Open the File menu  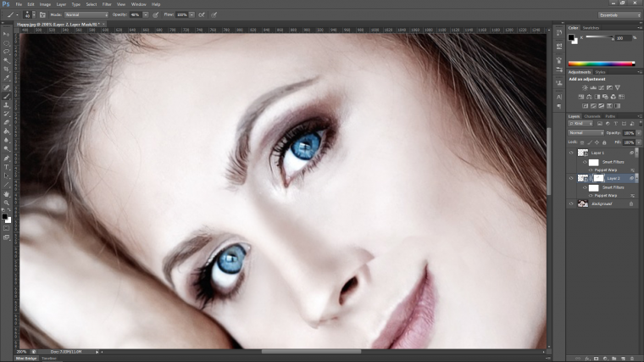(19, 4)
